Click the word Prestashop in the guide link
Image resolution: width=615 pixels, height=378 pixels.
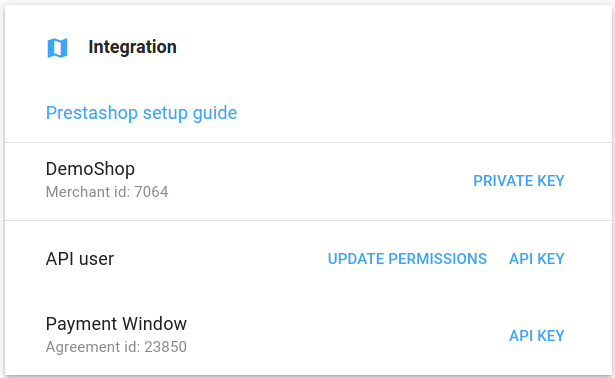(92, 113)
